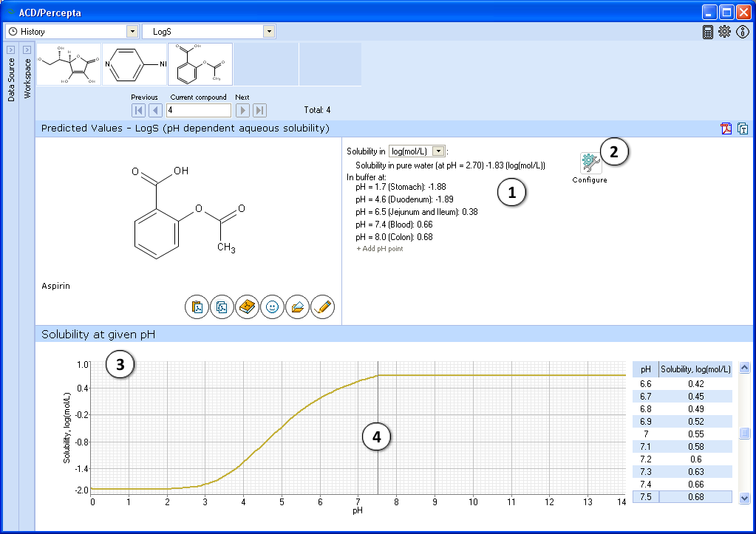
Task: Go to previous compound arrow
Action: [155, 110]
